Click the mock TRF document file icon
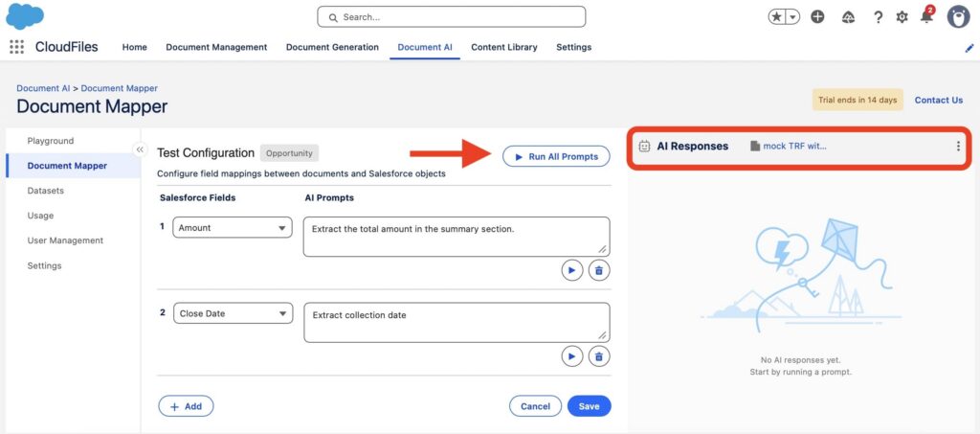The image size is (980, 434). pos(755,147)
